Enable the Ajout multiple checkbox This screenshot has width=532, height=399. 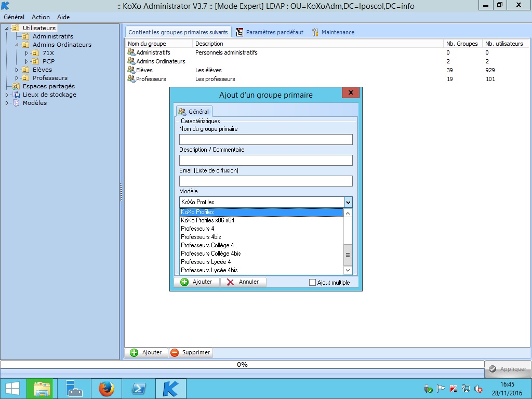click(312, 282)
